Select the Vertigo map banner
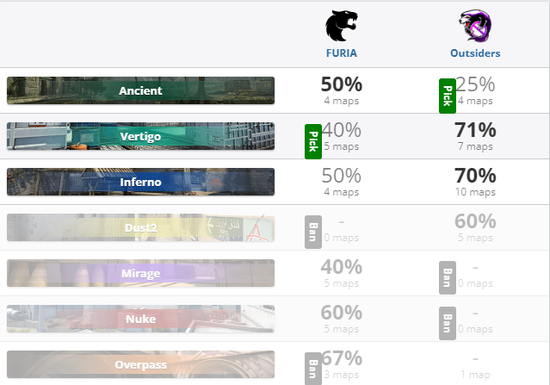Viewport: 550px width, 385px height. coord(141,136)
